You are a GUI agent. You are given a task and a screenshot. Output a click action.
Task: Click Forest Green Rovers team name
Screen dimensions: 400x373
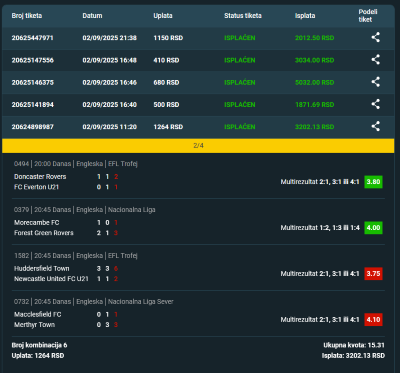tap(44, 233)
